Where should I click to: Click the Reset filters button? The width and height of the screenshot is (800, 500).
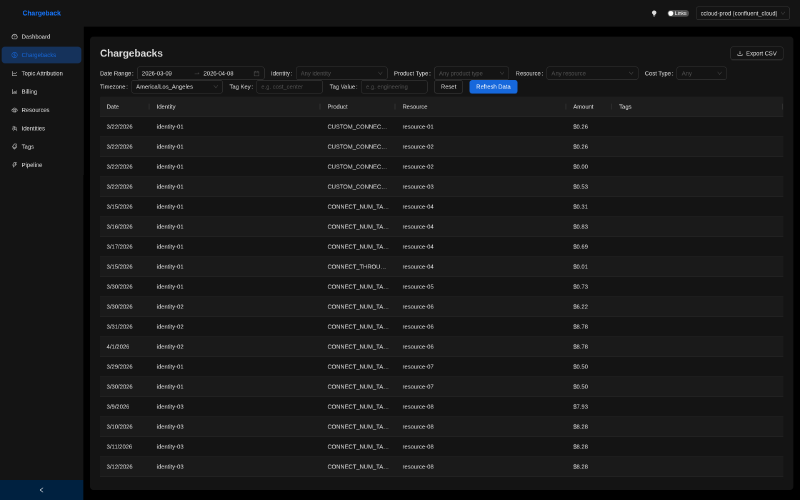pyautogui.click(x=448, y=87)
